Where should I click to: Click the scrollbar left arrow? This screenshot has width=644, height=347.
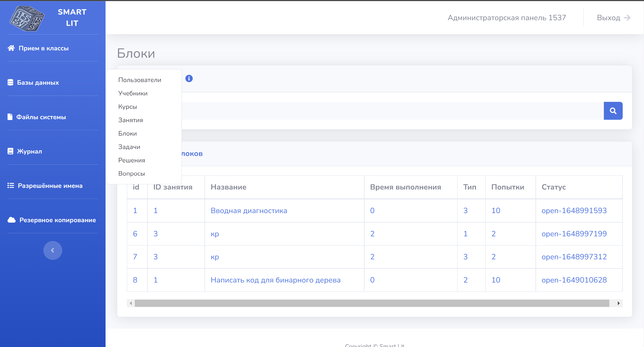[131, 303]
